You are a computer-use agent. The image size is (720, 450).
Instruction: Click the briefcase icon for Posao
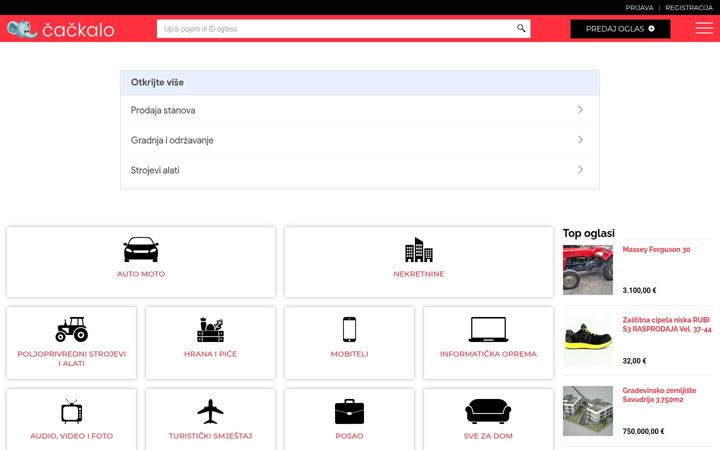click(x=349, y=411)
